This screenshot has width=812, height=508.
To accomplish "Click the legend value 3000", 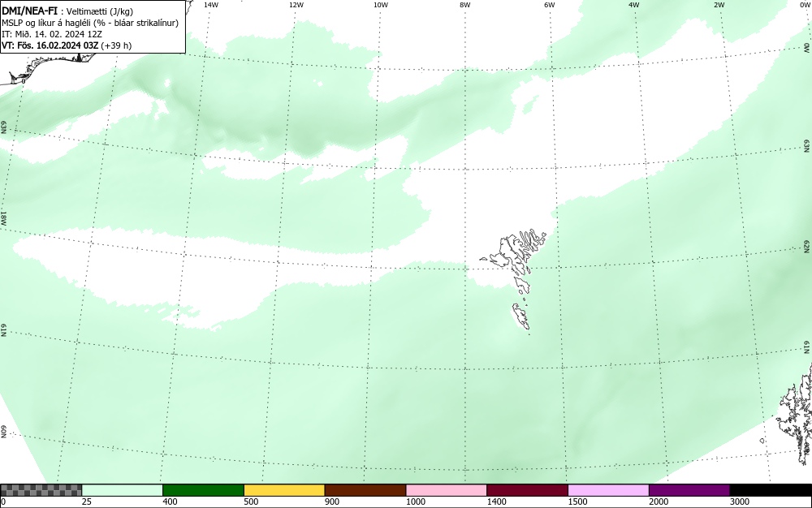I will coord(739,502).
